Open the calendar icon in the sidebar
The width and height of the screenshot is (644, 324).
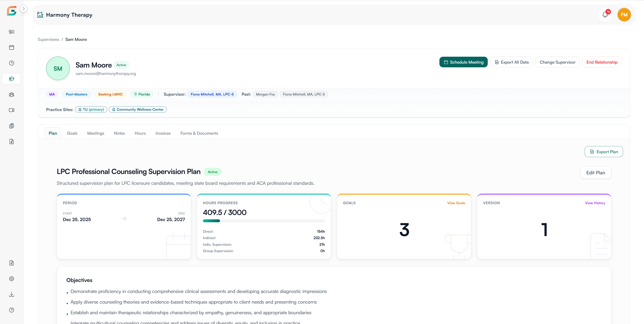[11, 47]
